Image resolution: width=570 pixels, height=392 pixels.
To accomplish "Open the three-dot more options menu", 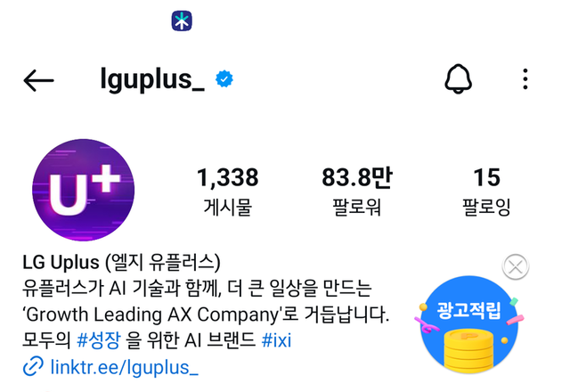I will click(x=525, y=79).
